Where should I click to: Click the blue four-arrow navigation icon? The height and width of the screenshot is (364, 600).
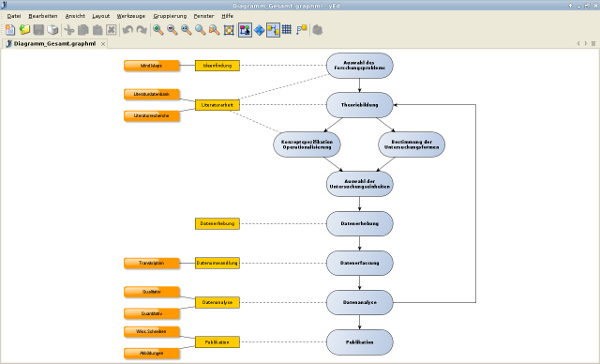pos(259,30)
